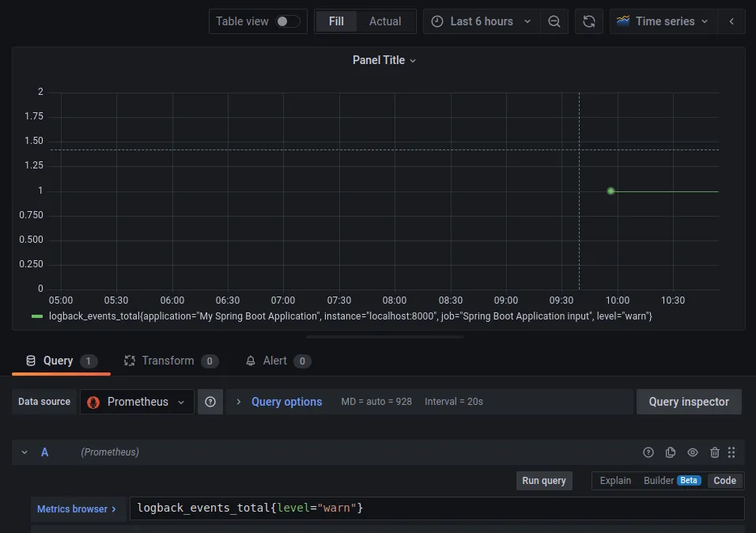Toggle query A visibility eye icon

(x=693, y=452)
